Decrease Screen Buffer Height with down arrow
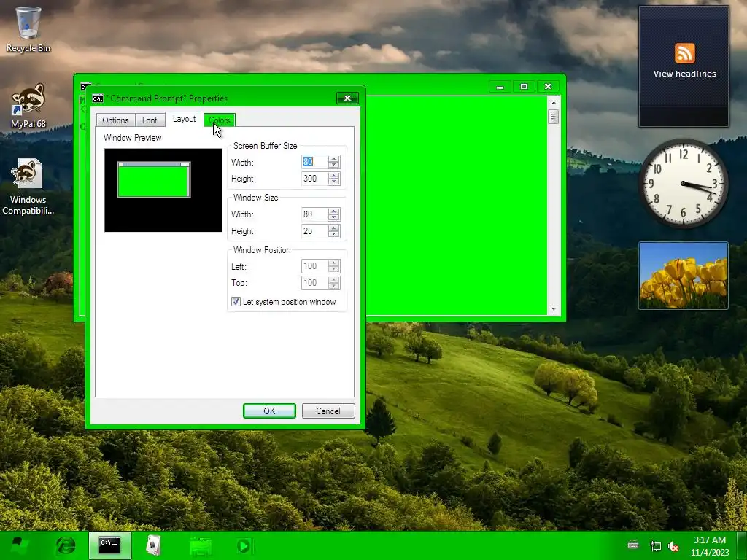Image resolution: width=747 pixels, height=560 pixels. pyautogui.click(x=334, y=182)
